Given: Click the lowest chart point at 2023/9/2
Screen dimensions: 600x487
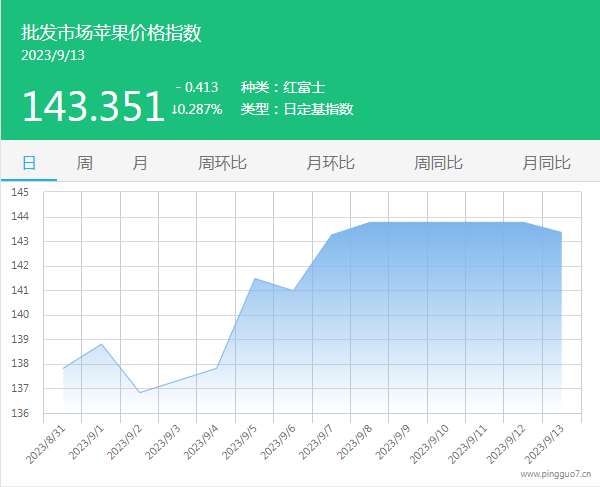Looking at the screenshot, I should point(139,392).
